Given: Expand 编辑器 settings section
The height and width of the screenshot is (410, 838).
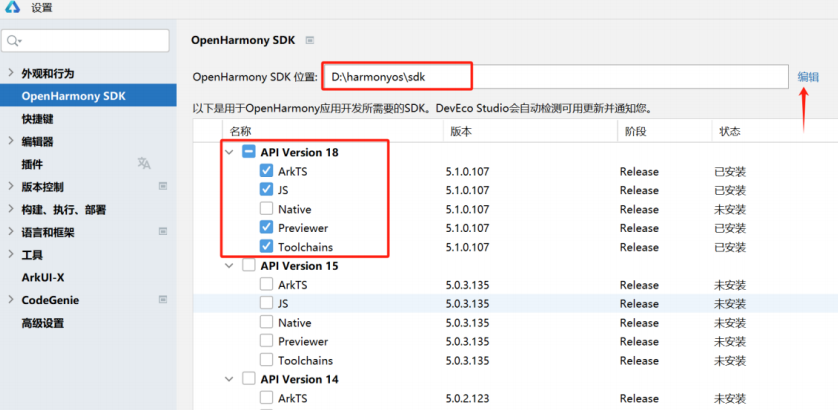Looking at the screenshot, I should 11,141.
